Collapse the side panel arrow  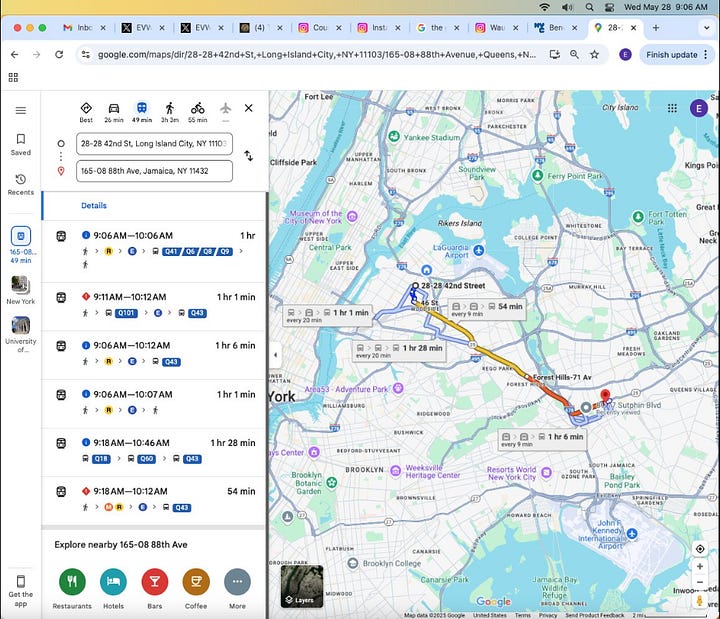tap(276, 355)
